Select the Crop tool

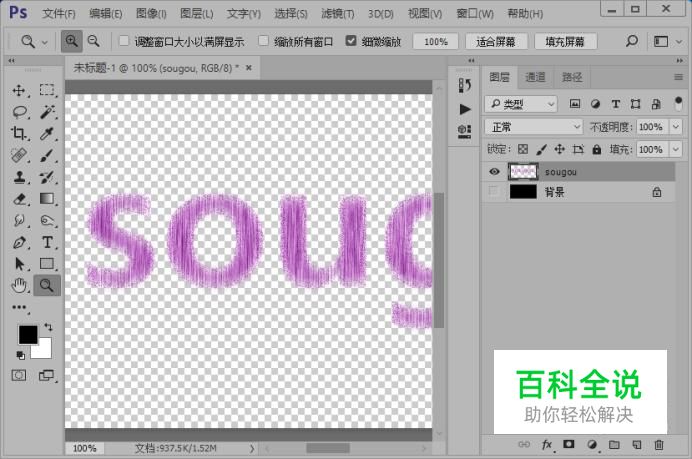coord(19,133)
